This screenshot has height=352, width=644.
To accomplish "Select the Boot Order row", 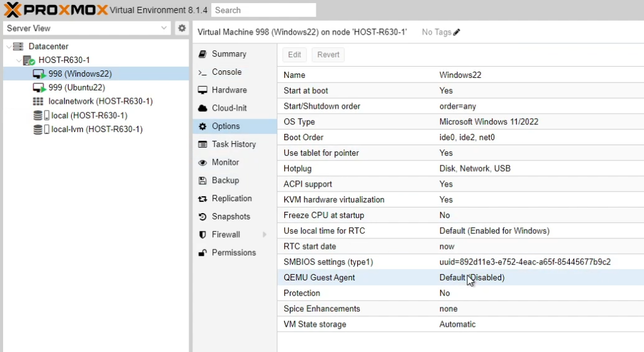I will (x=461, y=138).
